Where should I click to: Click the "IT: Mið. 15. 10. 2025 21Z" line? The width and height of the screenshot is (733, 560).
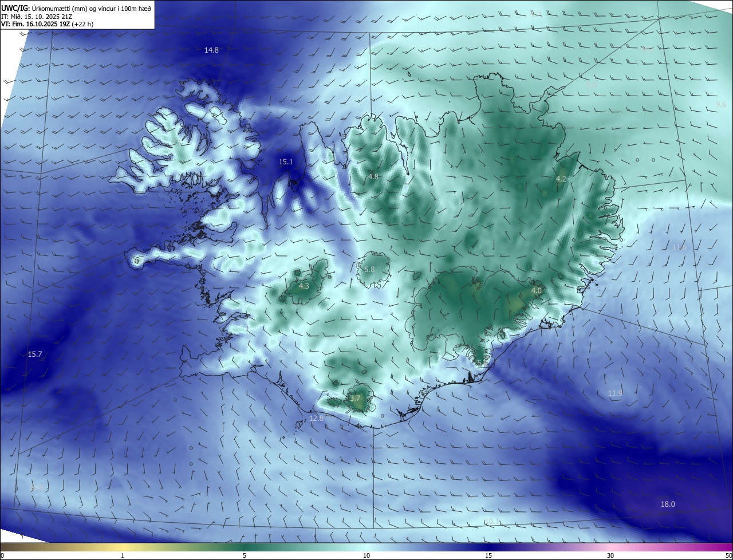tap(37, 16)
